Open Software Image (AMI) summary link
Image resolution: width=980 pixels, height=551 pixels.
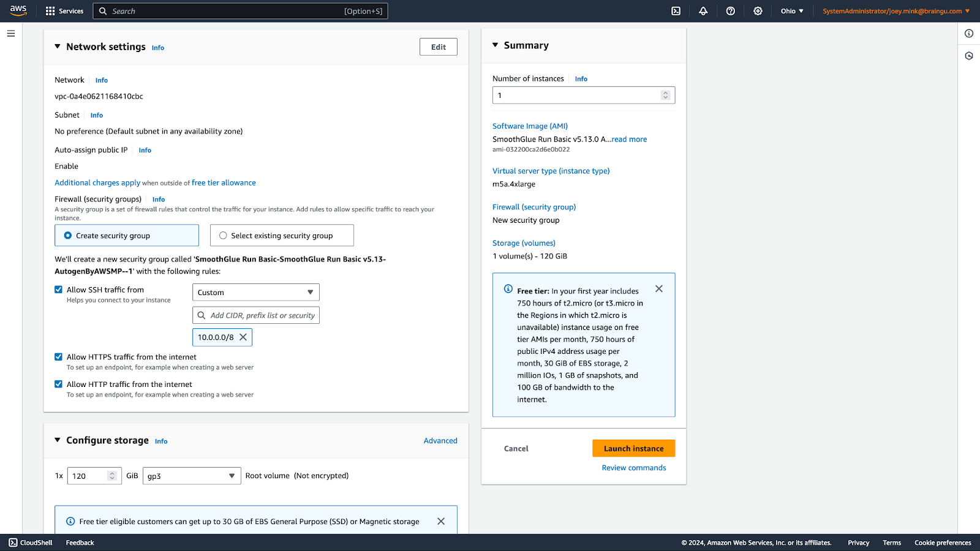coord(530,126)
